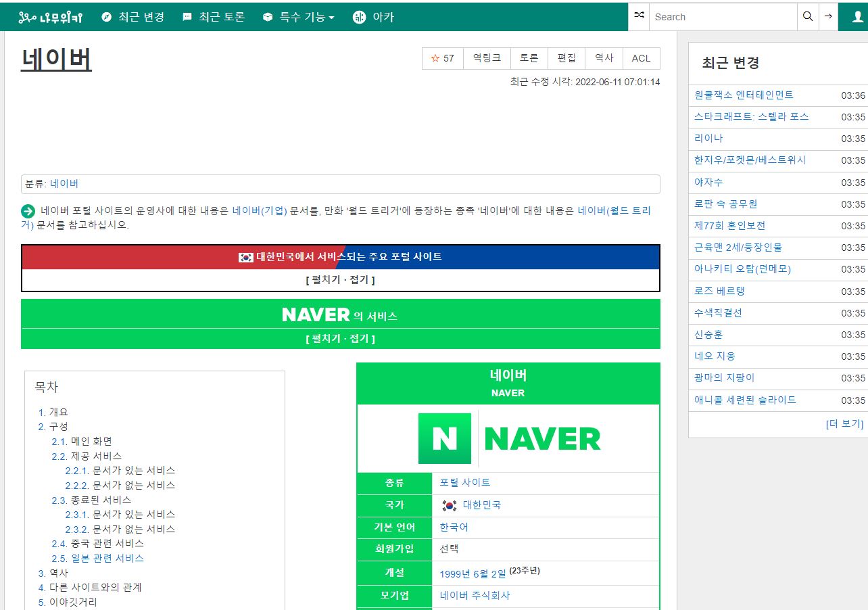Open recent change 광마의 지팡이

(x=724, y=377)
